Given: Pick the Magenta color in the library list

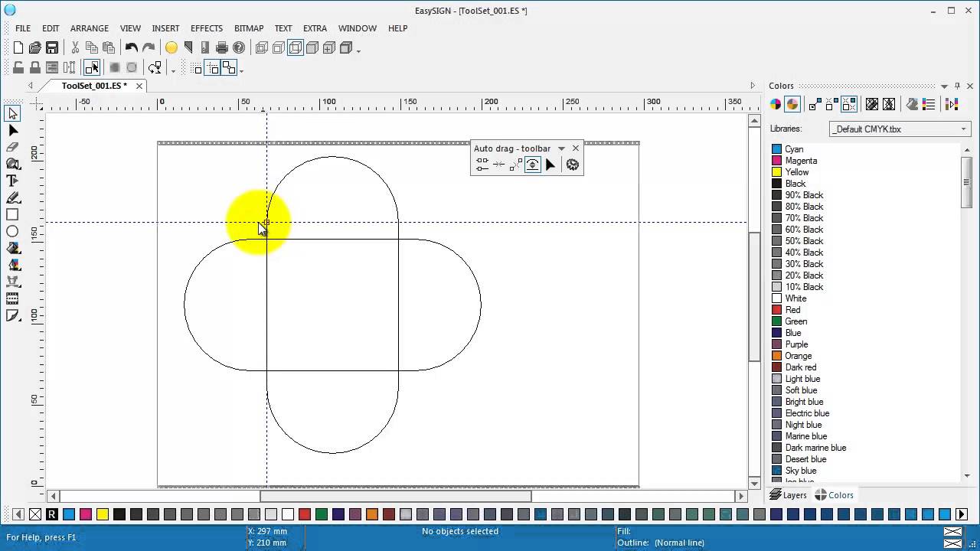Looking at the screenshot, I should 801,161.
